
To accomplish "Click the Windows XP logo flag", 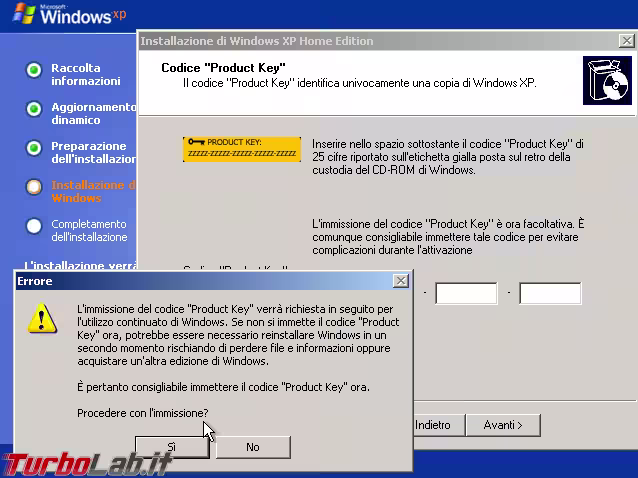I will (24, 14).
